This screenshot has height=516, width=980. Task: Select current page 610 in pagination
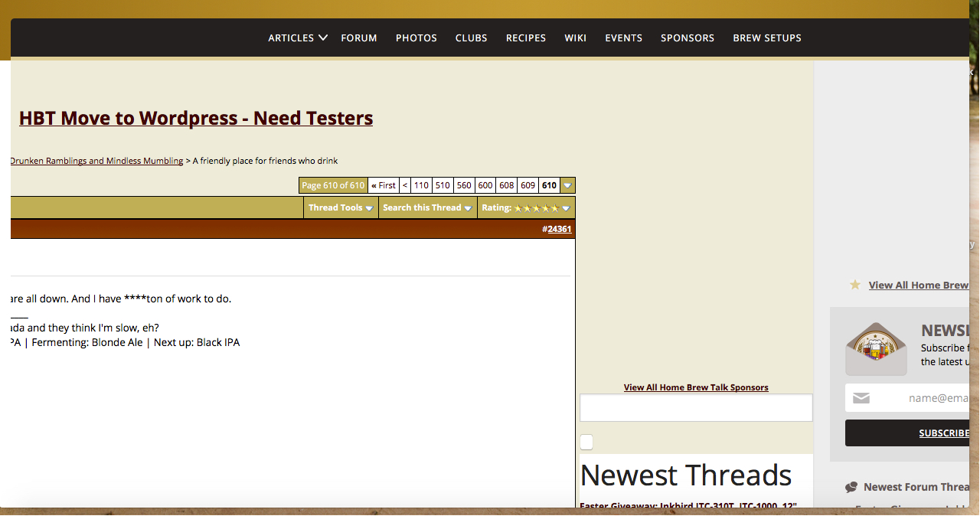click(x=549, y=185)
